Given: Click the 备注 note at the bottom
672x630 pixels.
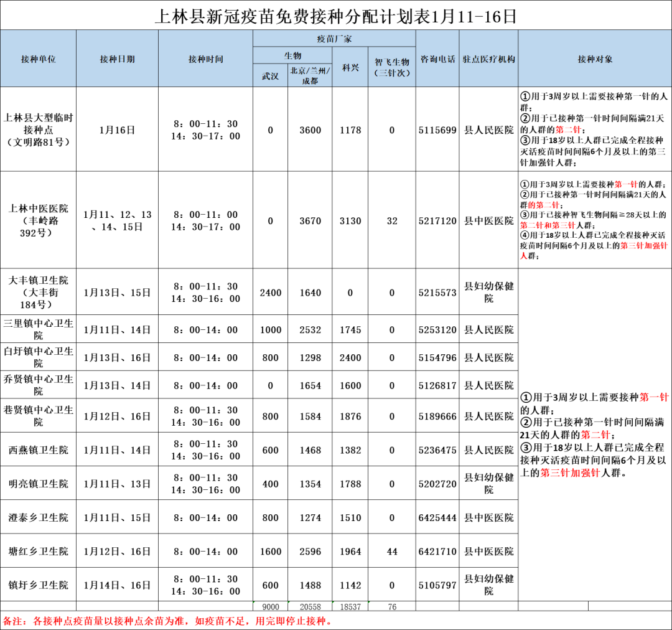Looking at the screenshot, I should pyautogui.click(x=168, y=620).
